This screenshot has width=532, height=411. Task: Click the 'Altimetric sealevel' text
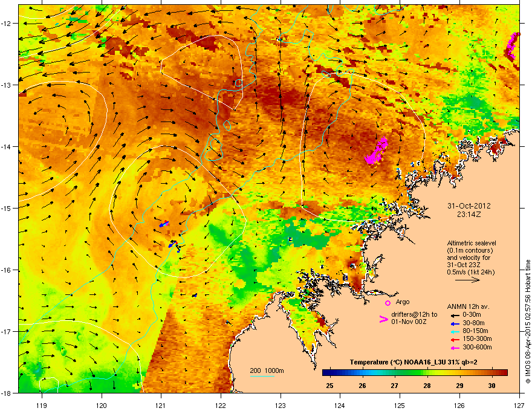point(472,243)
